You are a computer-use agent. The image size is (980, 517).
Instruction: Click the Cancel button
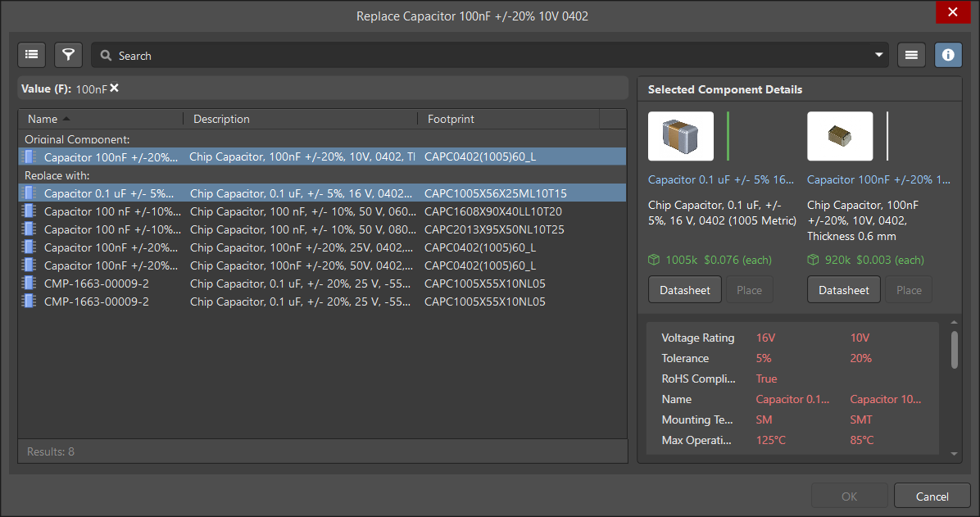click(x=932, y=496)
